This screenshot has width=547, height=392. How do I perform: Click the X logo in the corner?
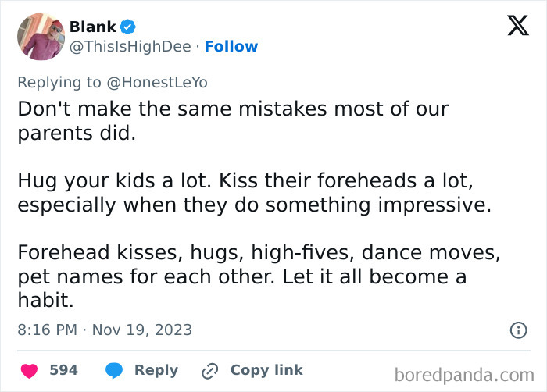(517, 26)
